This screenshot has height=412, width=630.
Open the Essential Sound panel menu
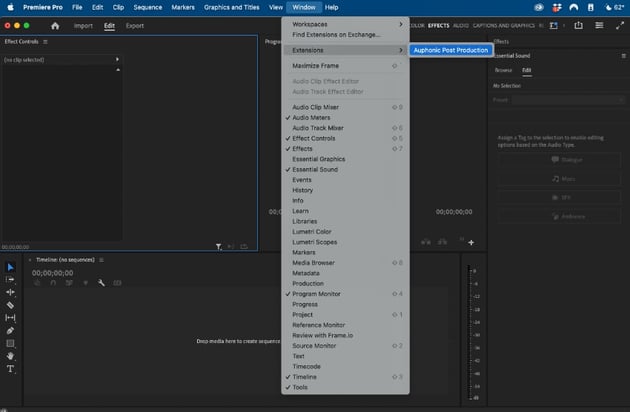[624, 56]
